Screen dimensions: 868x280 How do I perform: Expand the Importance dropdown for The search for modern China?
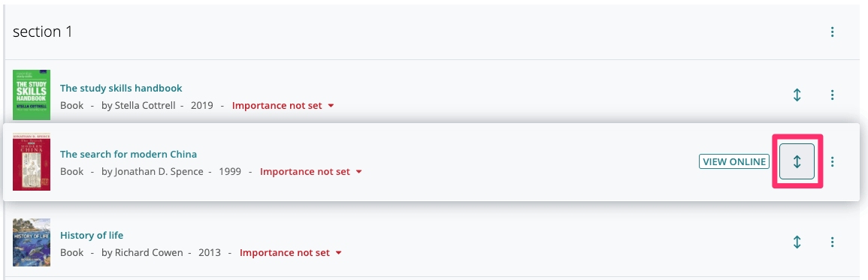[x=311, y=172]
